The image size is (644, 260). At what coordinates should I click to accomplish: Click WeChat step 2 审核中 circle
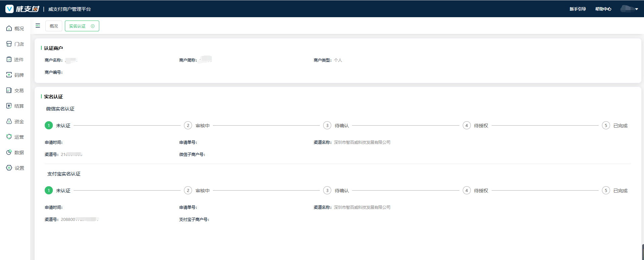188,126
